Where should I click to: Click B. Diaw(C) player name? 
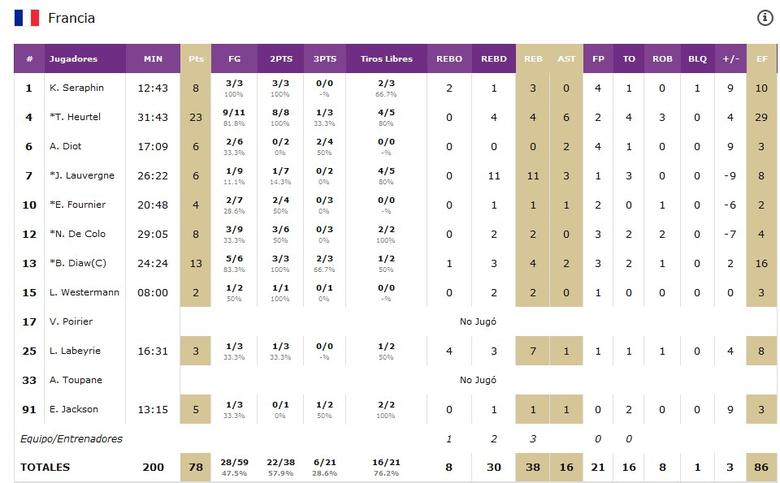(80, 264)
